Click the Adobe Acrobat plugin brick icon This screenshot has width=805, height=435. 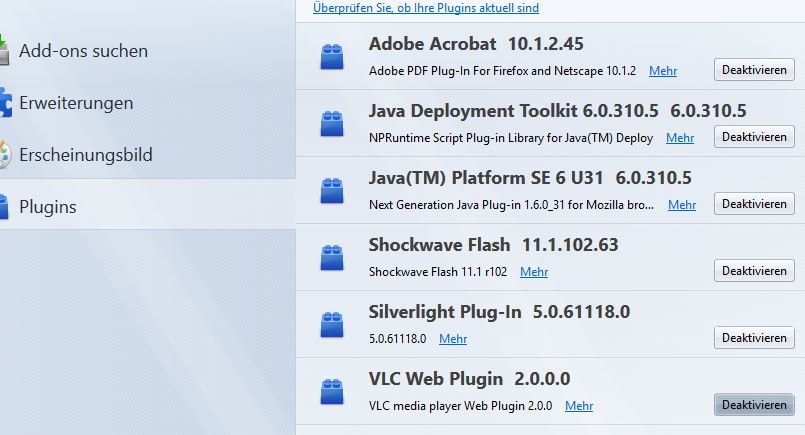tap(332, 57)
